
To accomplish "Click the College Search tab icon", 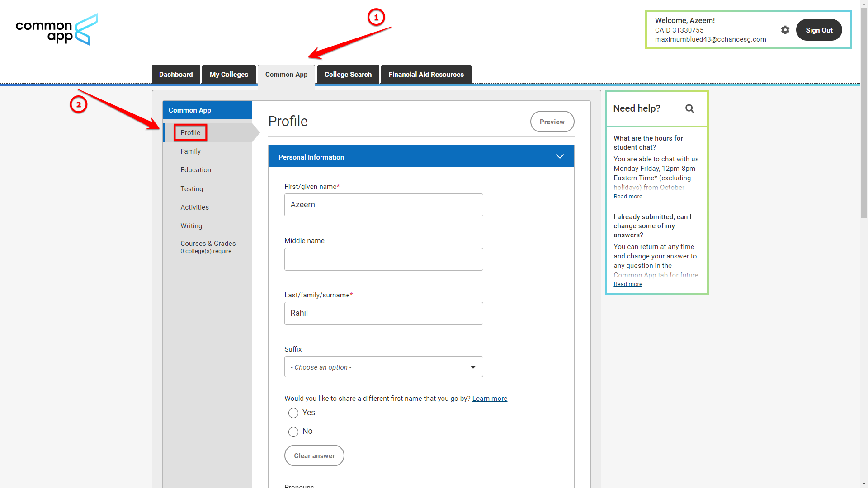I will coord(348,75).
